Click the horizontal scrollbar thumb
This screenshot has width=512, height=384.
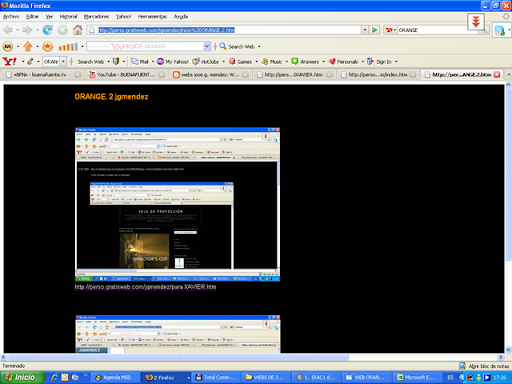click(177, 357)
